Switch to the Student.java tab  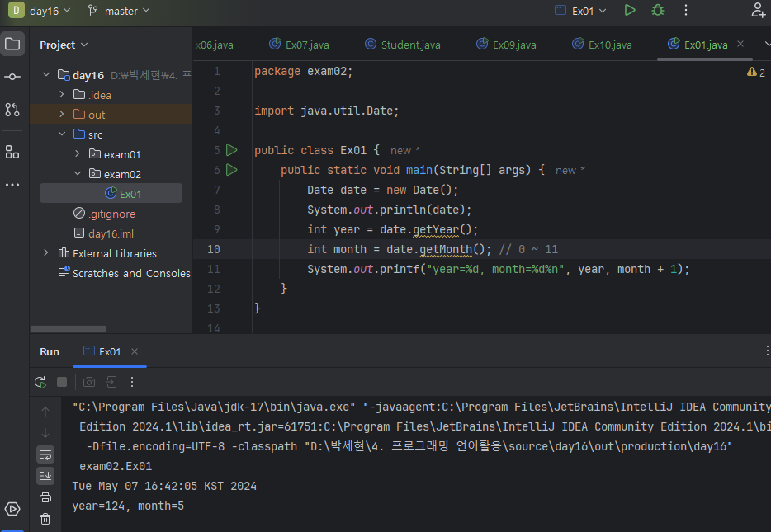(x=401, y=45)
